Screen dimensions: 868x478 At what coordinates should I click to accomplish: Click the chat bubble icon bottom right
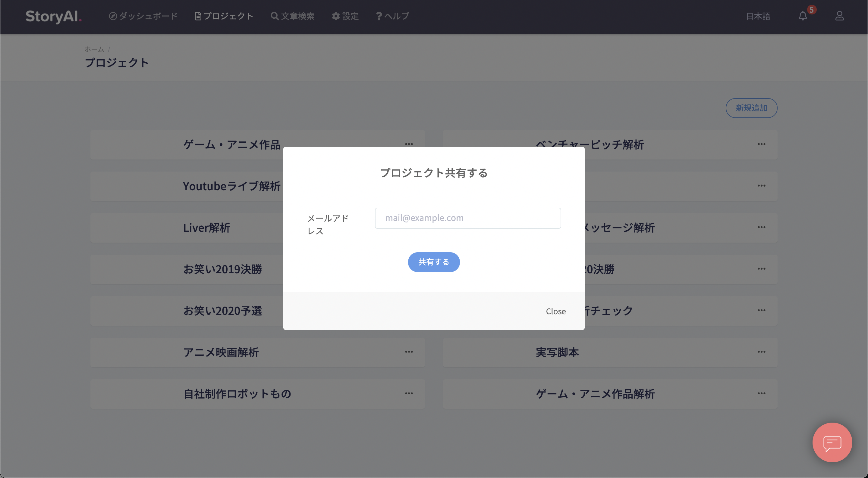click(x=833, y=443)
